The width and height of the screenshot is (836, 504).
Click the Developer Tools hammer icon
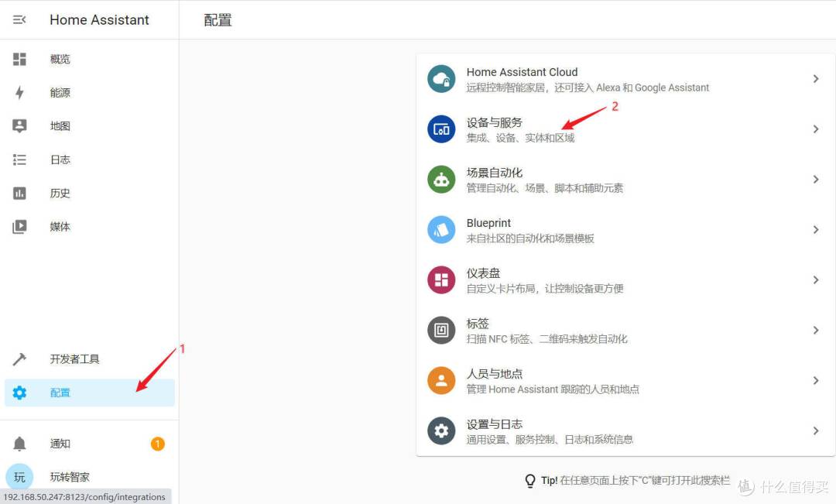[19, 359]
